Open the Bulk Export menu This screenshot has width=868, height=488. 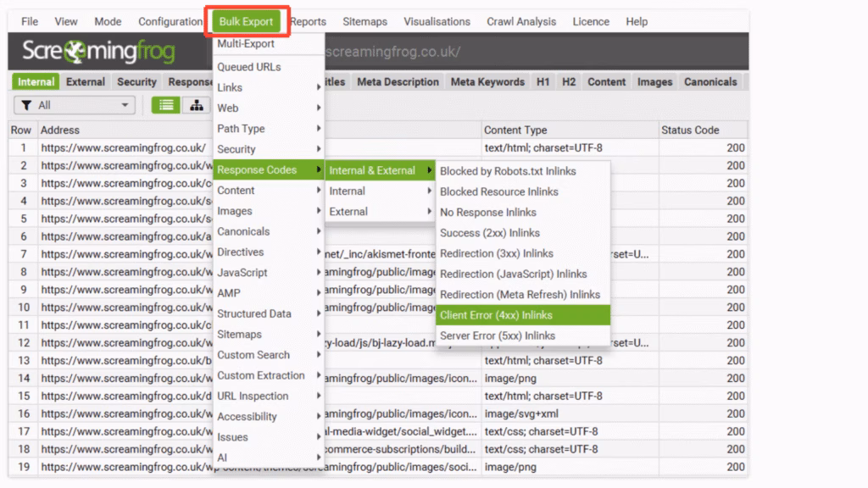(246, 21)
